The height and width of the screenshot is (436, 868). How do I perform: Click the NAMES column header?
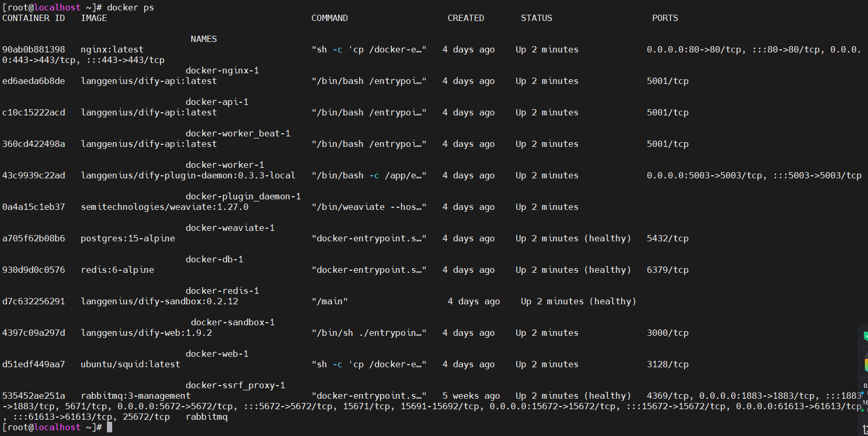coord(204,39)
